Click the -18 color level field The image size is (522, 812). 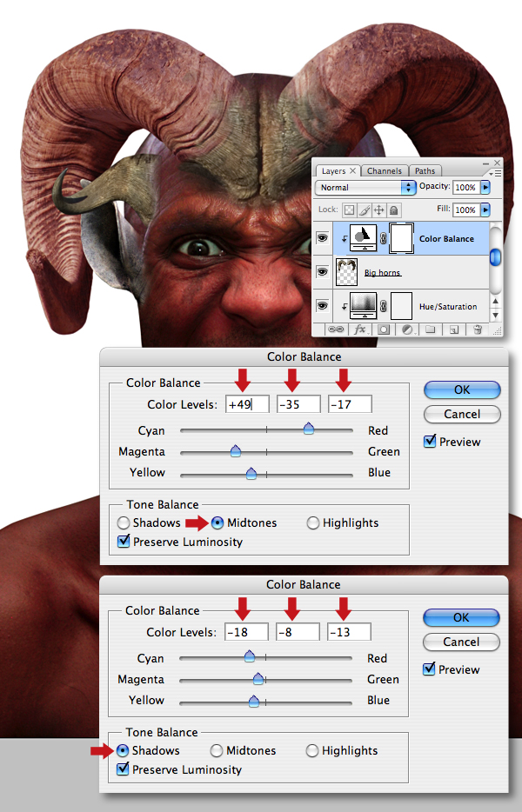point(246,632)
